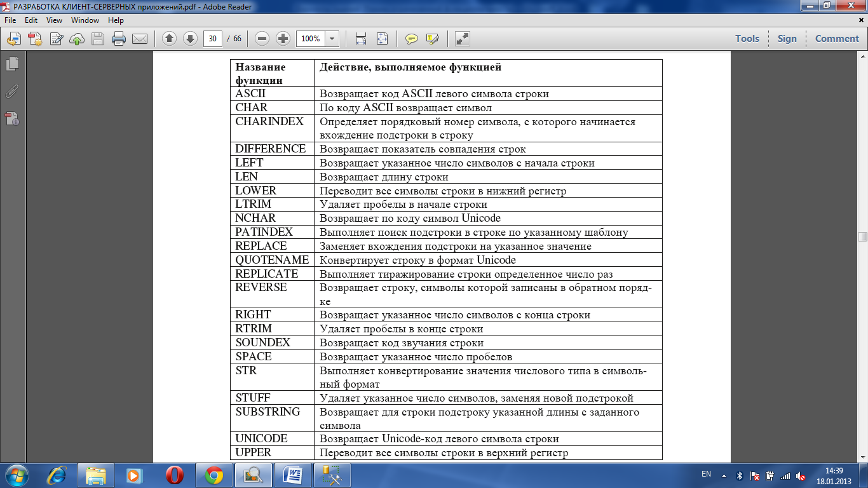Open the Windows Start menu
The width and height of the screenshot is (868, 488).
[x=17, y=475]
